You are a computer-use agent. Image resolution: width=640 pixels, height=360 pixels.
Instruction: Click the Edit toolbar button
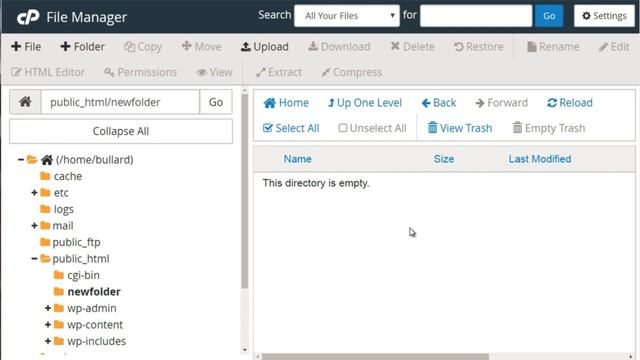tap(614, 47)
